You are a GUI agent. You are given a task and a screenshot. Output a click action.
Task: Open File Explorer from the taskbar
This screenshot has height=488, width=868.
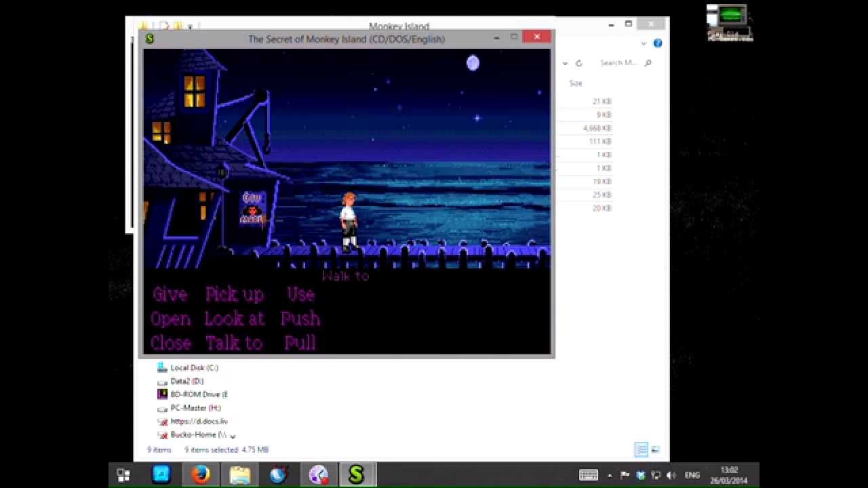click(x=239, y=475)
